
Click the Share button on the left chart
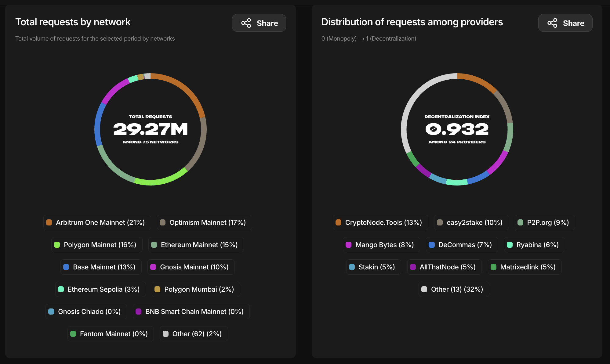point(259,23)
